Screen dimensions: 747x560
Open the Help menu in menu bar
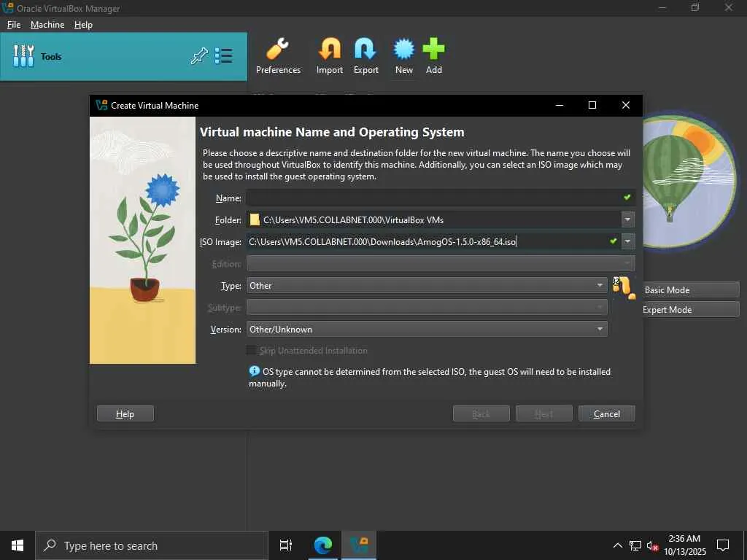tap(83, 24)
